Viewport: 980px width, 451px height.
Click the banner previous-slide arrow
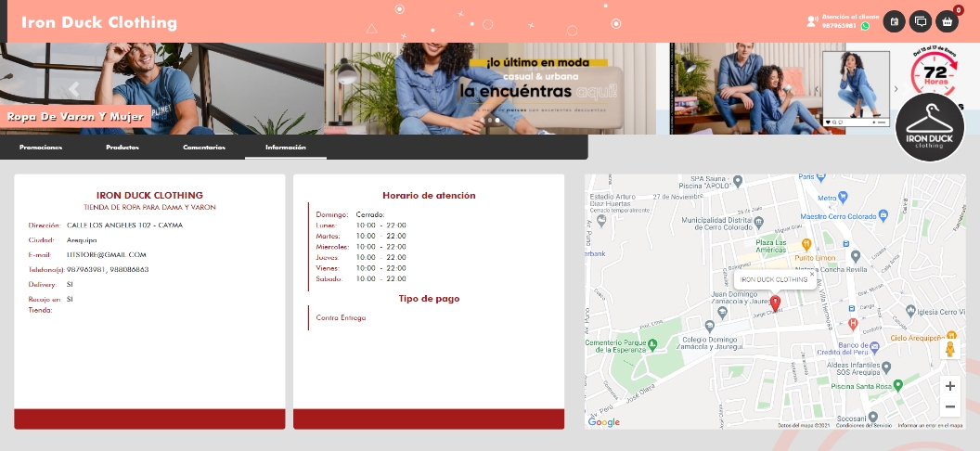tap(73, 89)
